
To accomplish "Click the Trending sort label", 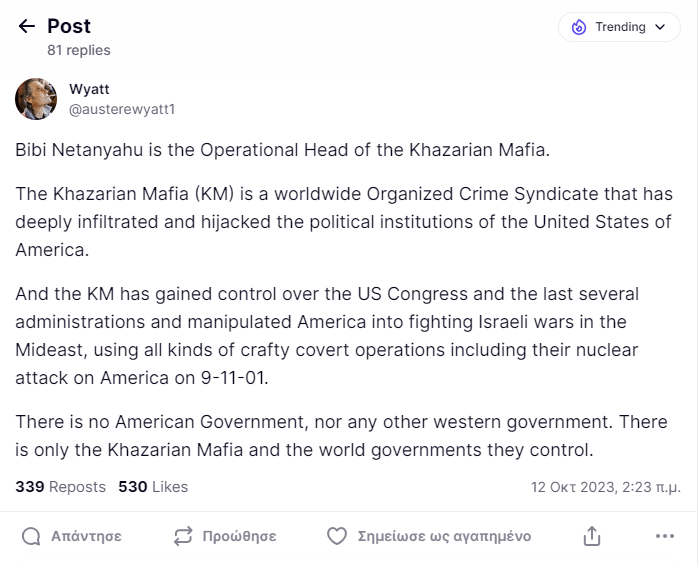I will coord(620,28).
